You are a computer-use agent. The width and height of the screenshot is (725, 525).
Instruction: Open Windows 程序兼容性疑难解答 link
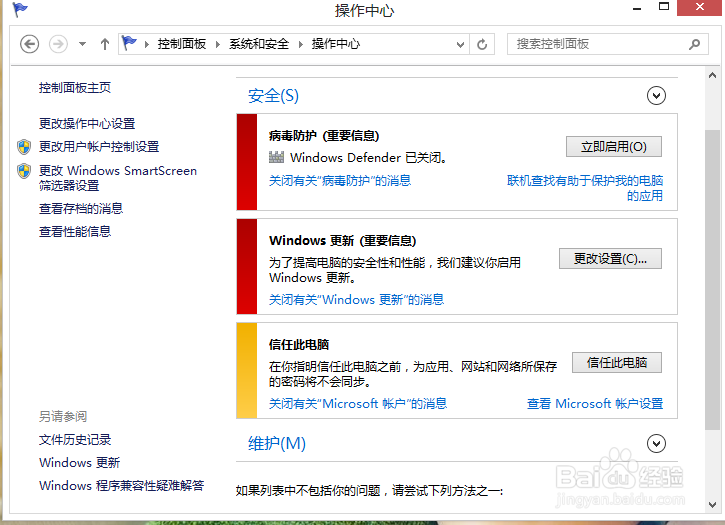tap(122, 486)
